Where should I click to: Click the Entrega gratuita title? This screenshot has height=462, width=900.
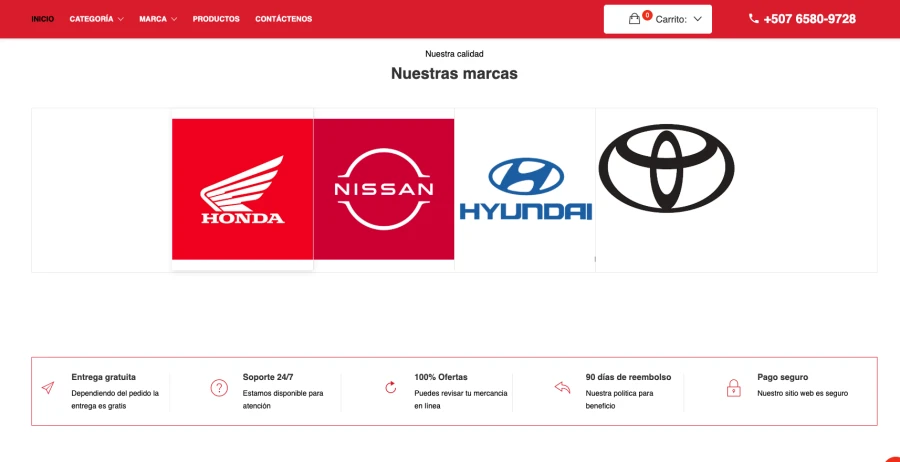[104, 377]
